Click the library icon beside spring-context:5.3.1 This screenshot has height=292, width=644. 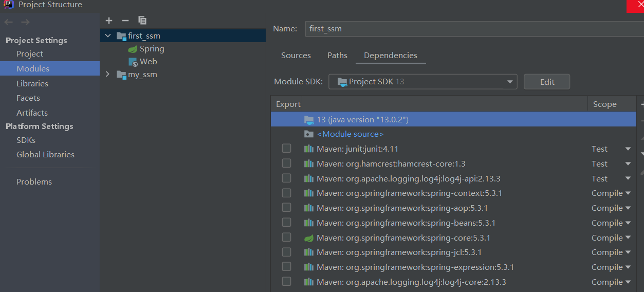point(309,193)
